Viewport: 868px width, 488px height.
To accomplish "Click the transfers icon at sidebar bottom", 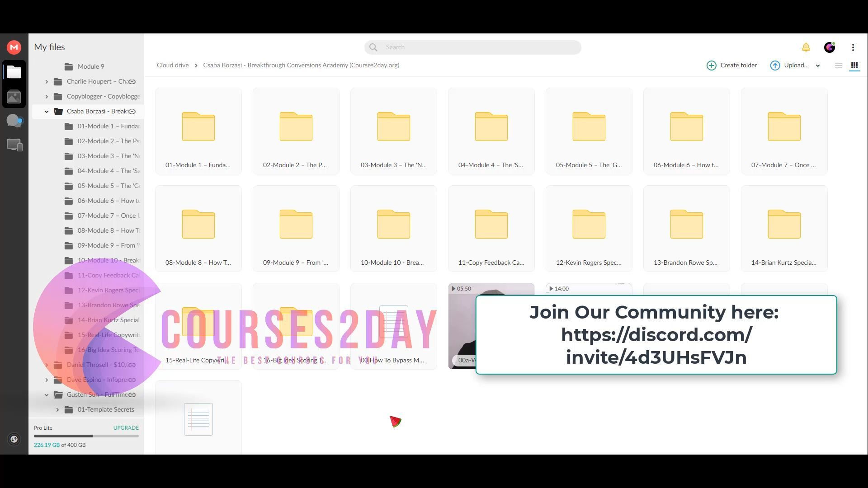I will click(x=14, y=439).
